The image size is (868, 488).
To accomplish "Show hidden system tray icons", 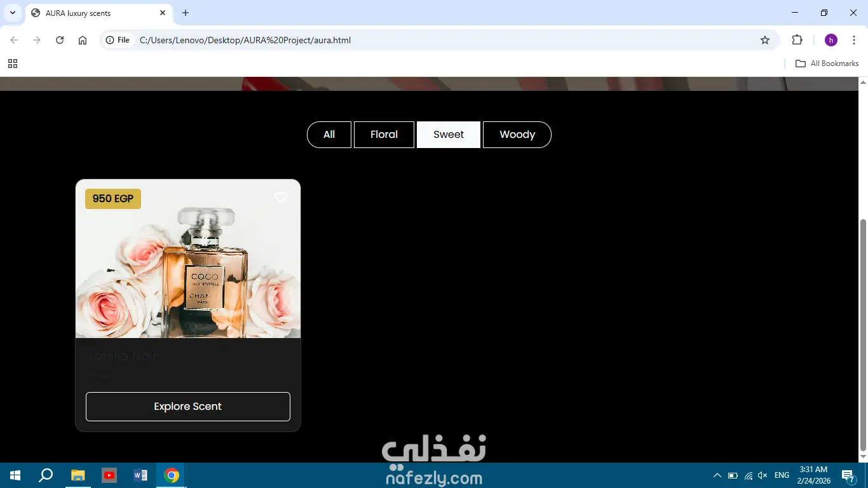I will point(717,475).
